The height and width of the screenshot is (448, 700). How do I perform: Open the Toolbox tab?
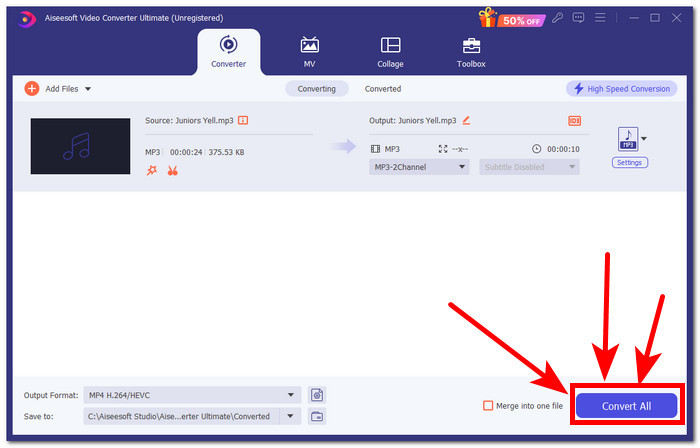471,52
